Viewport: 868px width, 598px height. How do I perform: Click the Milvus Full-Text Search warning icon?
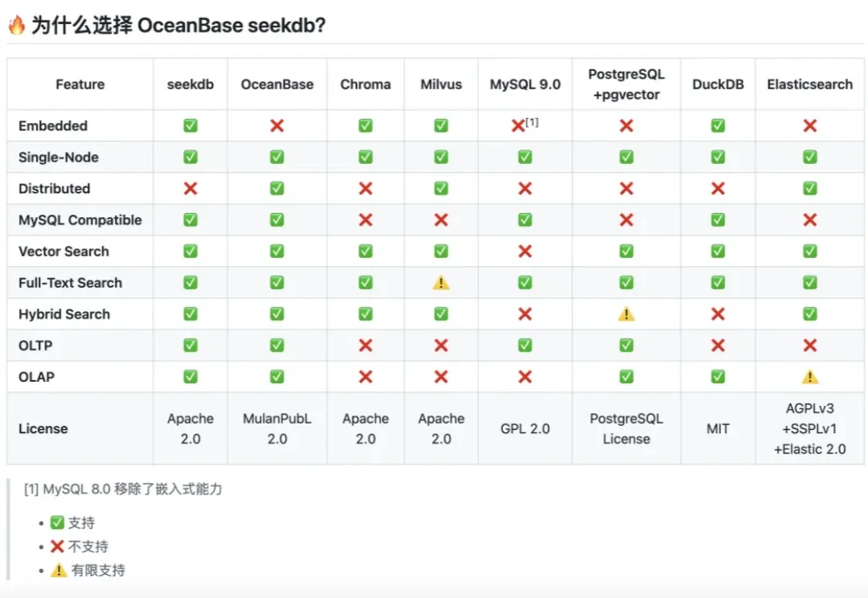click(x=441, y=283)
